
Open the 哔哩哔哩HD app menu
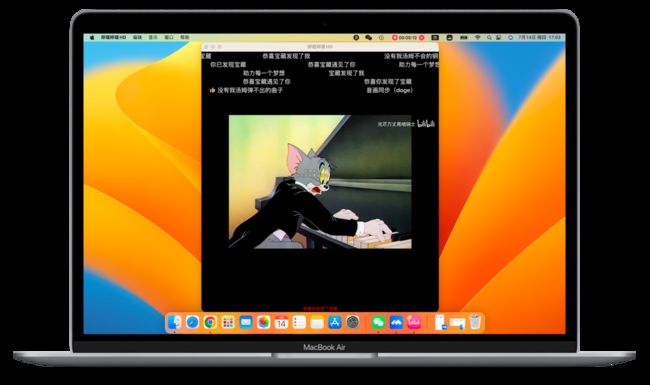coord(113,37)
